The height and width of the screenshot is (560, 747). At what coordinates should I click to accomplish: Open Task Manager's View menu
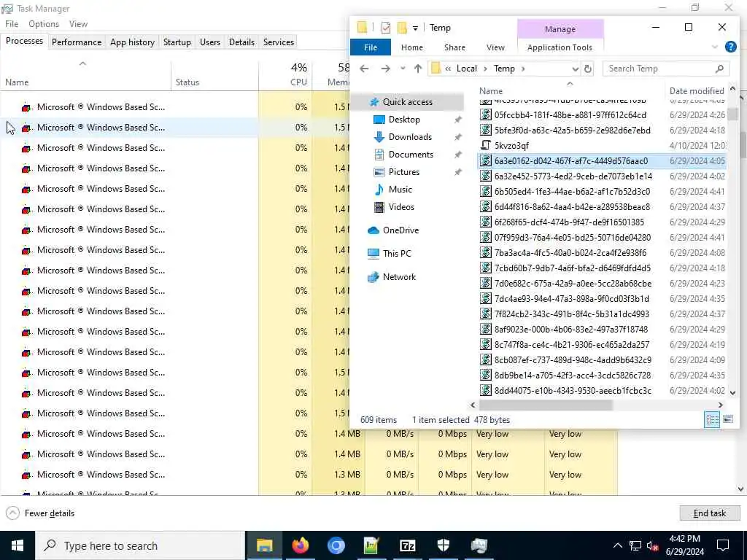coord(78,24)
